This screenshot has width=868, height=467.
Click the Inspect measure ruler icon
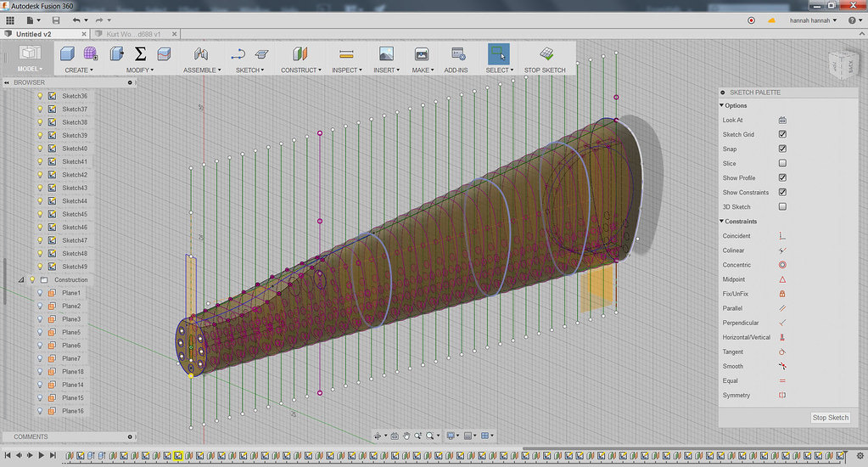pyautogui.click(x=345, y=53)
